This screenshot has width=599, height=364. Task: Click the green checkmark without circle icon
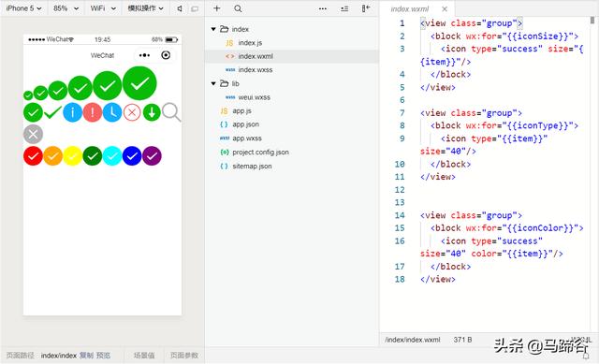[52, 112]
